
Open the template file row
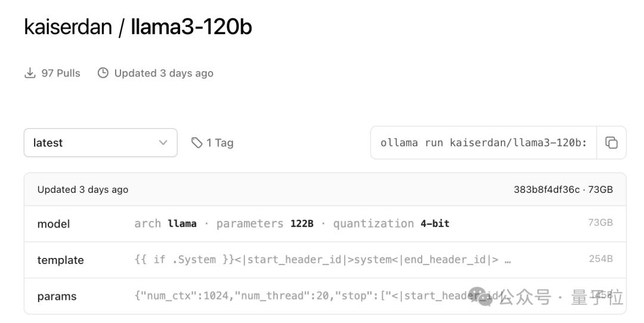(x=60, y=260)
